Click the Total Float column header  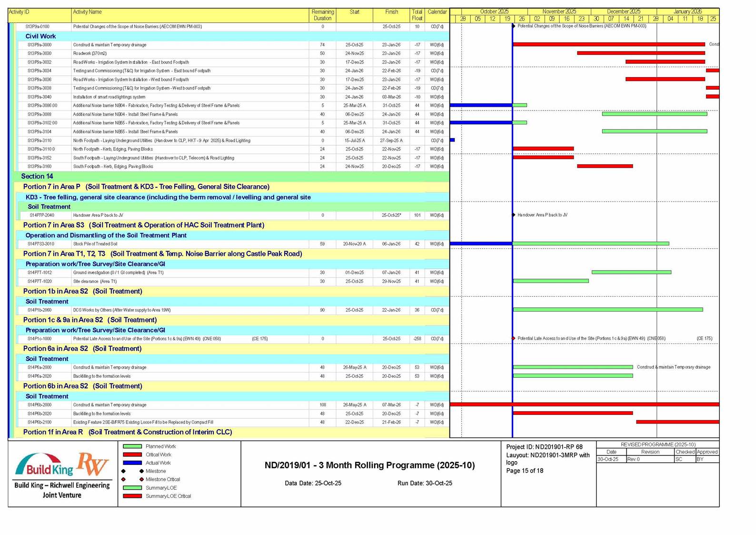coord(417,15)
